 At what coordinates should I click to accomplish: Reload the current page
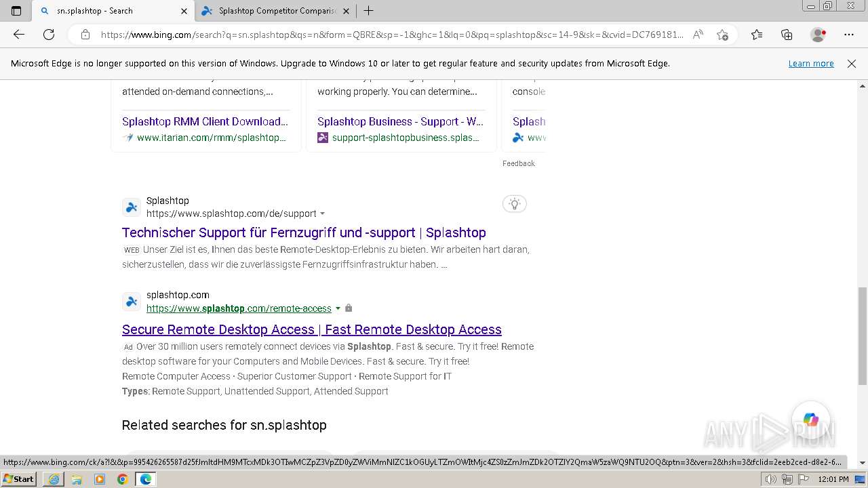49,35
